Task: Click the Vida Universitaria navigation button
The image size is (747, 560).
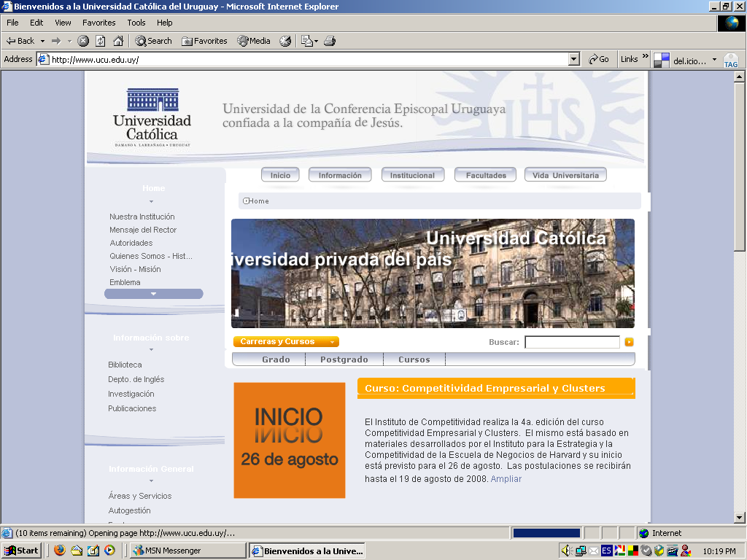Action: coord(565,175)
